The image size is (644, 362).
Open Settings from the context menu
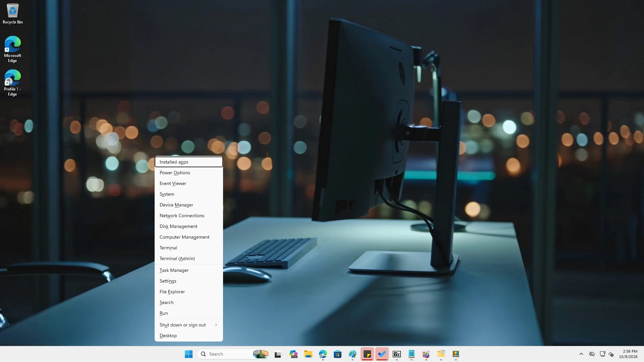coord(189,281)
